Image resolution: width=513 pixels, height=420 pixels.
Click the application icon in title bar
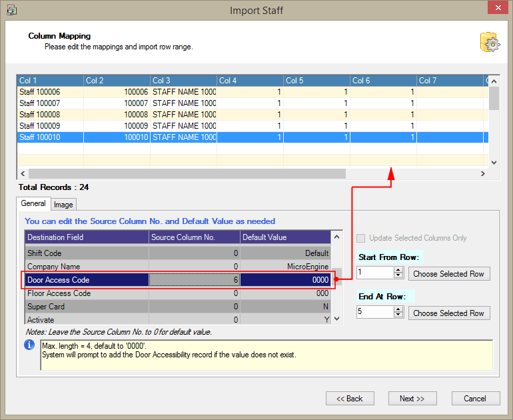tap(11, 10)
